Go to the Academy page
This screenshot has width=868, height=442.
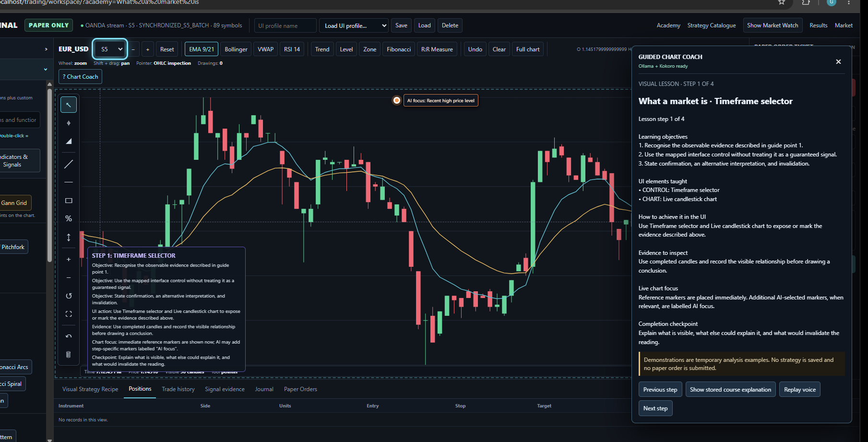[668, 25]
